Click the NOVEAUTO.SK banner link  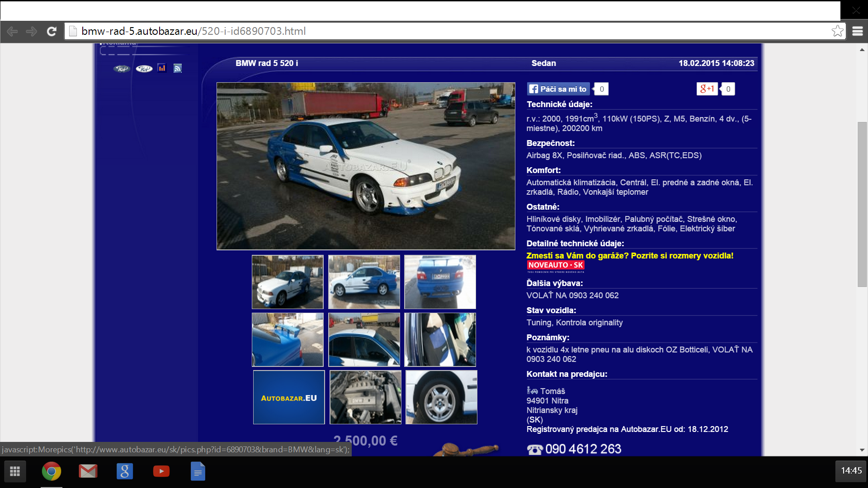556,266
